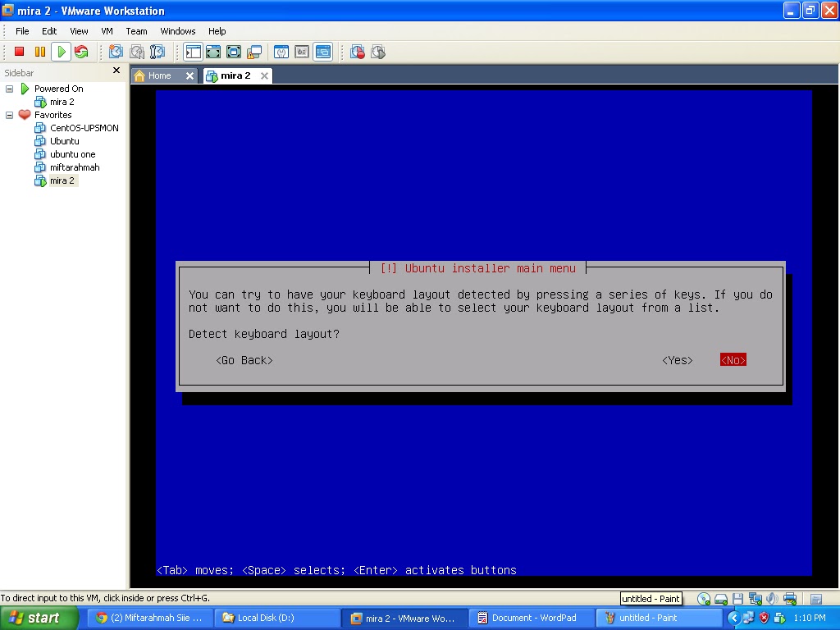Screen dimensions: 840x630
Task: Power off the VM with the red stop button
Action: pos(20,52)
